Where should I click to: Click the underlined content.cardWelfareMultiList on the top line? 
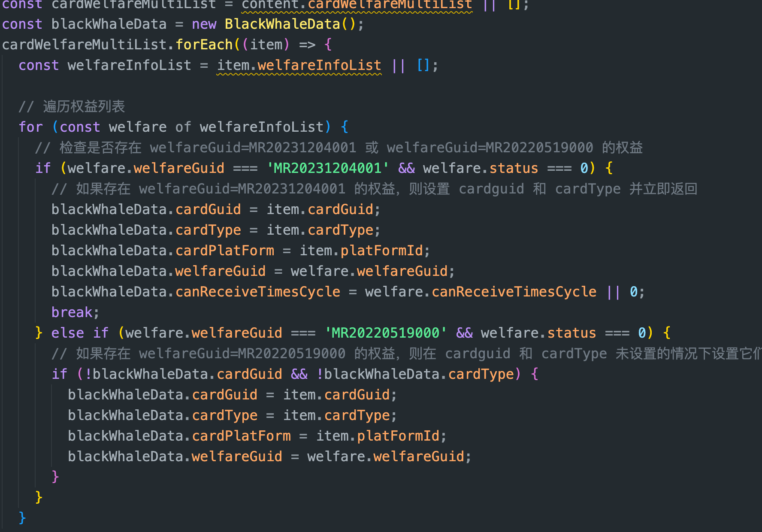[357, 5]
